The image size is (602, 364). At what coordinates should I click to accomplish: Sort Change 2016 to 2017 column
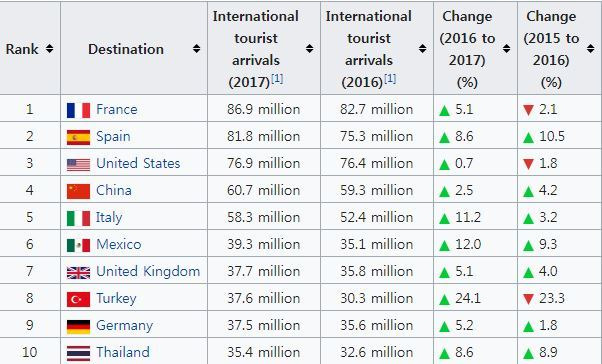click(506, 49)
